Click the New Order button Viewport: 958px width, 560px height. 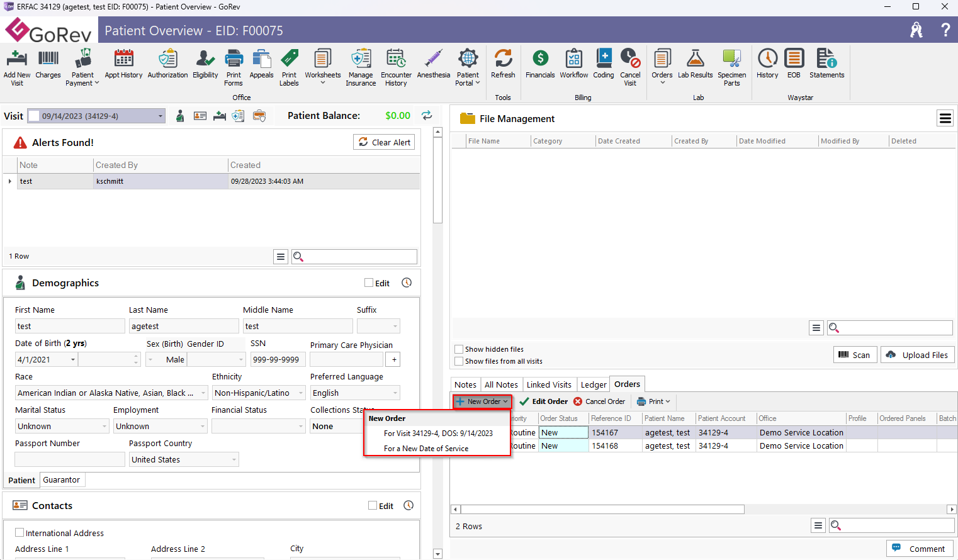482,401
